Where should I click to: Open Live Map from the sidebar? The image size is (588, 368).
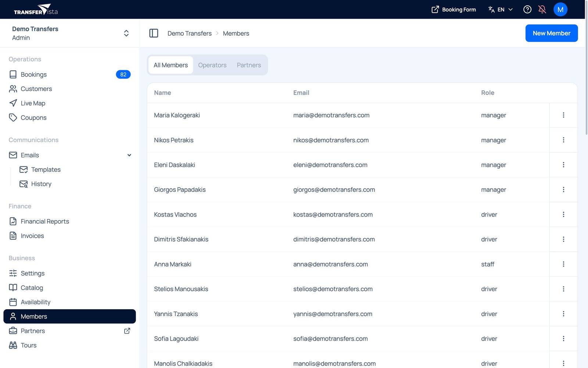click(69, 103)
